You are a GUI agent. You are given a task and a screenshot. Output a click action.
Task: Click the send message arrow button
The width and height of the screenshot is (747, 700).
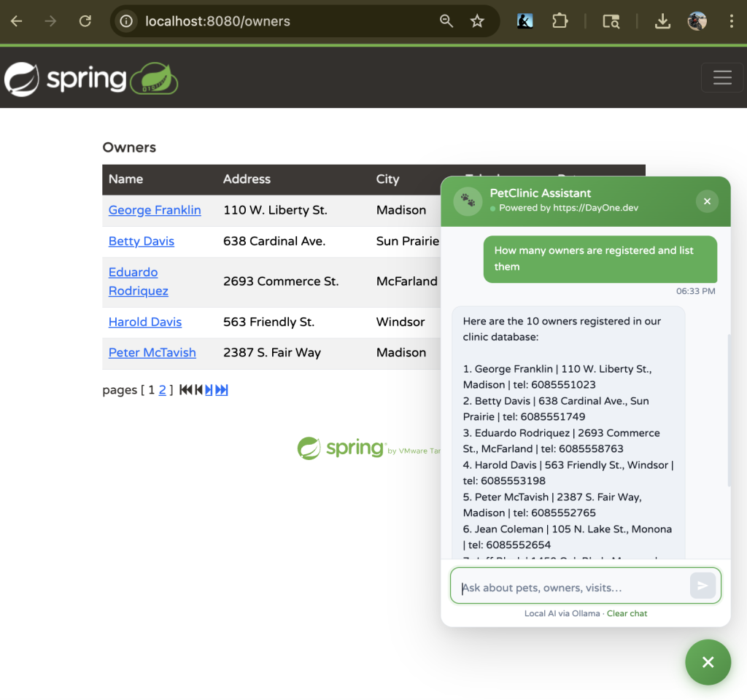point(703,586)
